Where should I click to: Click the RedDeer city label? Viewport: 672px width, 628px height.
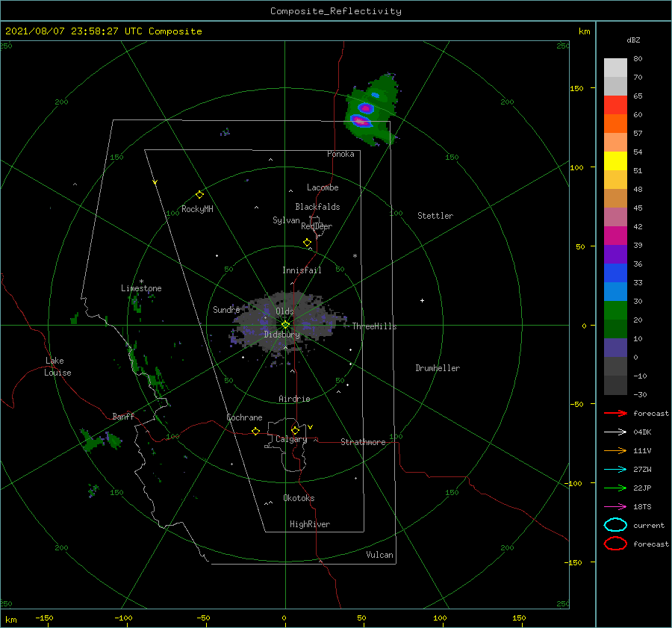point(317,226)
